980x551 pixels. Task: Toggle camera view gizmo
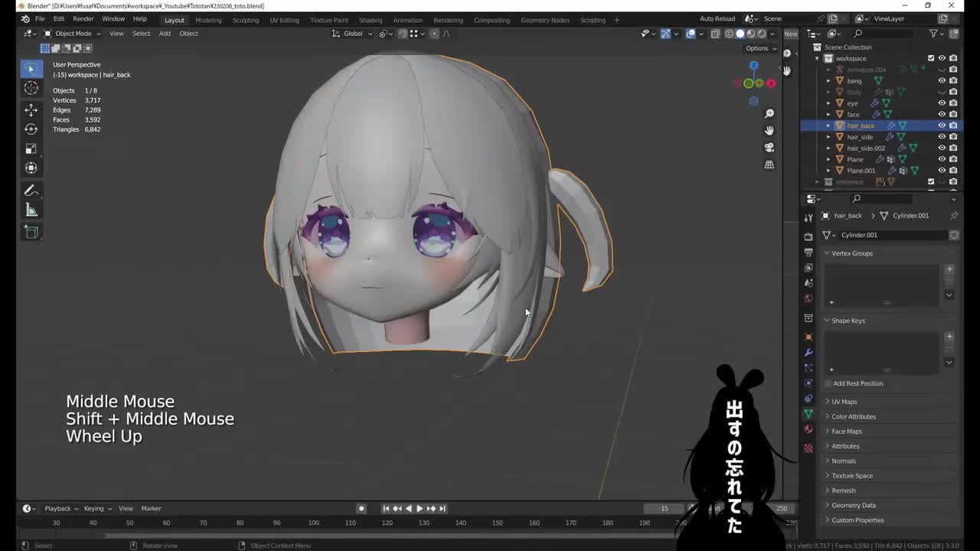769,147
